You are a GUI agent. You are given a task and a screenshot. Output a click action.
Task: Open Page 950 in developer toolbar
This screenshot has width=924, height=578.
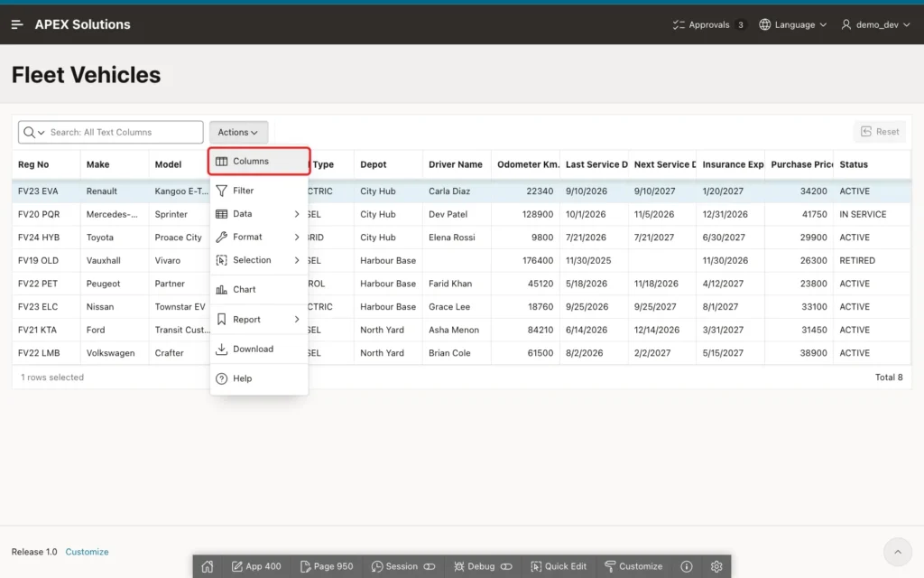pyautogui.click(x=327, y=566)
